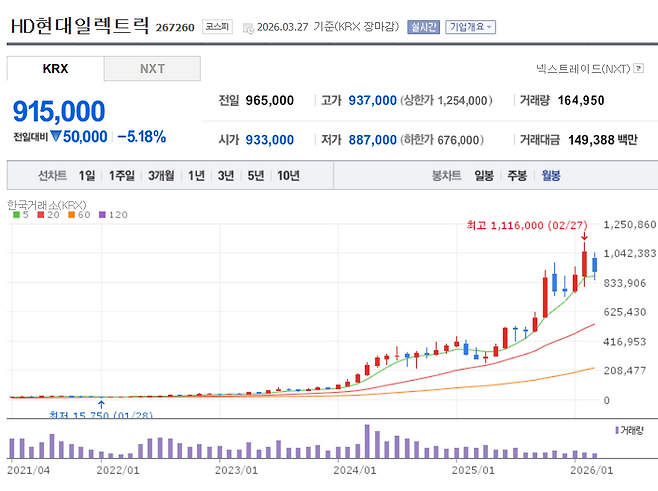Click the red 최고 price arrow marker
The height and width of the screenshot is (491, 658).
tap(585, 238)
